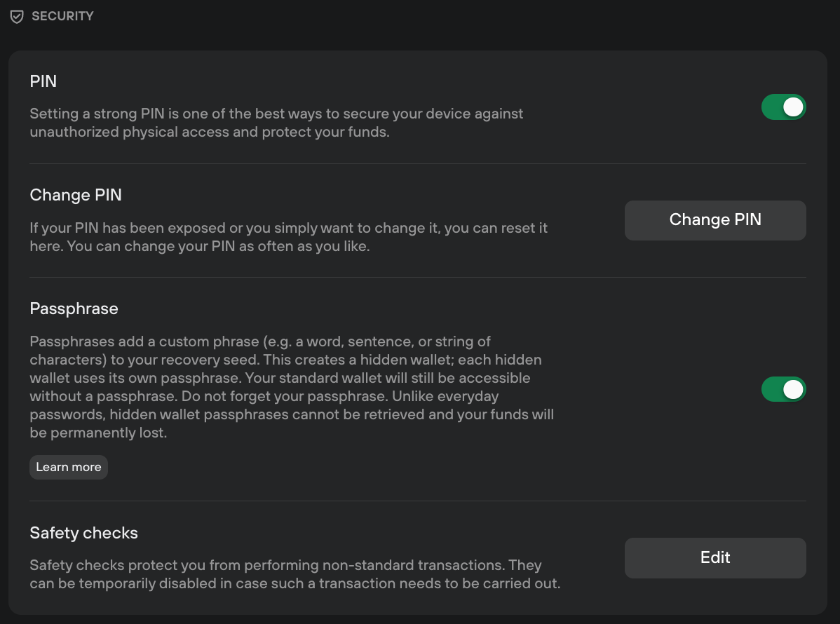Click the non-standard transactions description

pyautogui.click(x=295, y=574)
